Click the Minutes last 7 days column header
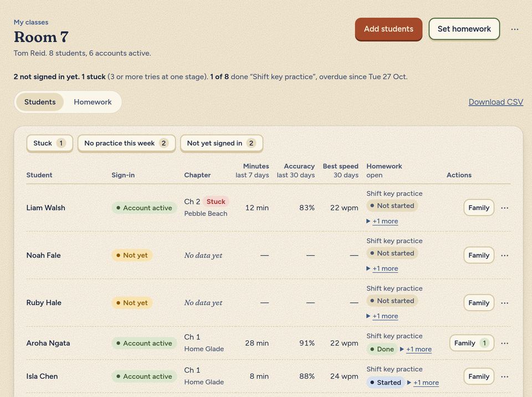Viewport: 532px width, 397px height. pos(252,170)
